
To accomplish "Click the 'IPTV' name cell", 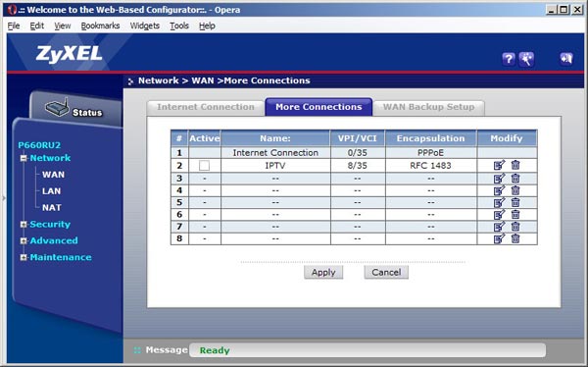I will pyautogui.click(x=275, y=166).
